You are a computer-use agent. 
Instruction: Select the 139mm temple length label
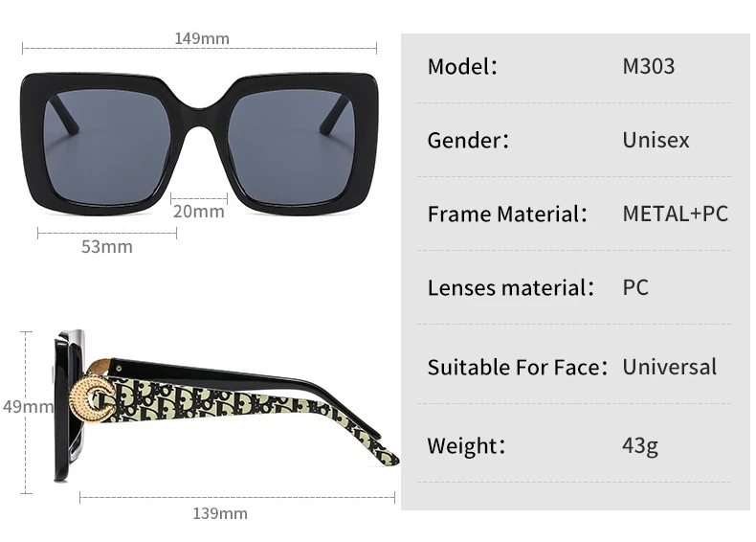[220, 514]
